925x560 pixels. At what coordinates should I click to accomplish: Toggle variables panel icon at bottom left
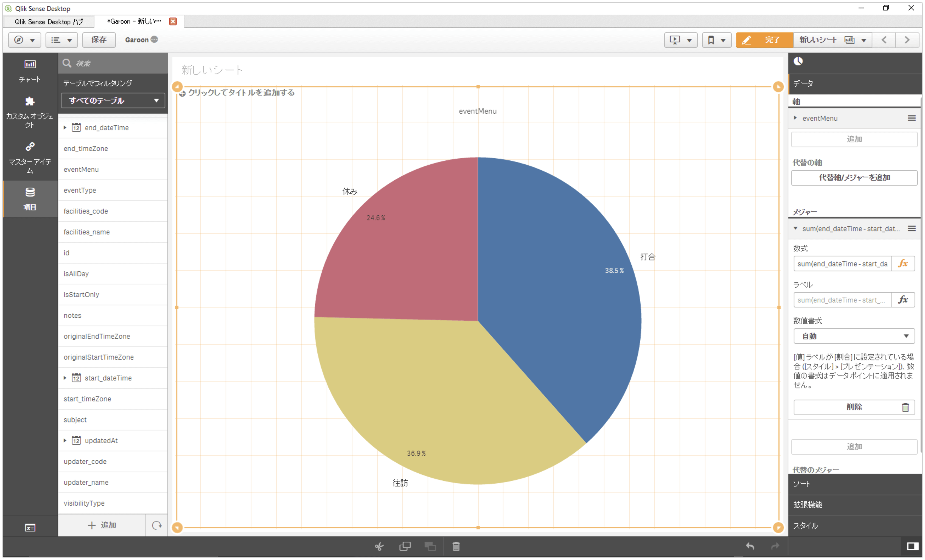(x=30, y=528)
